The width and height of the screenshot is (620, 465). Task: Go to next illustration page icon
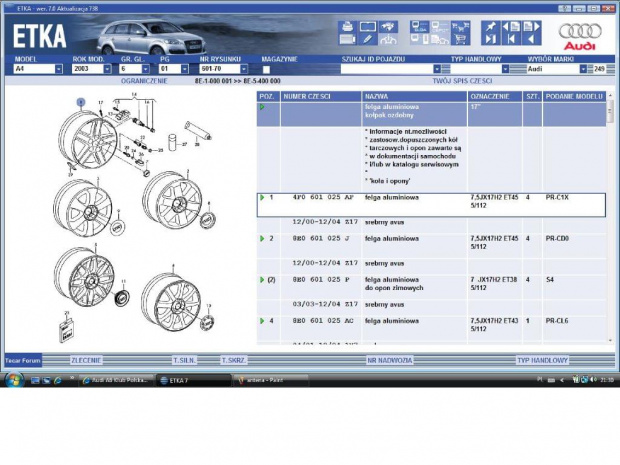coord(531,26)
